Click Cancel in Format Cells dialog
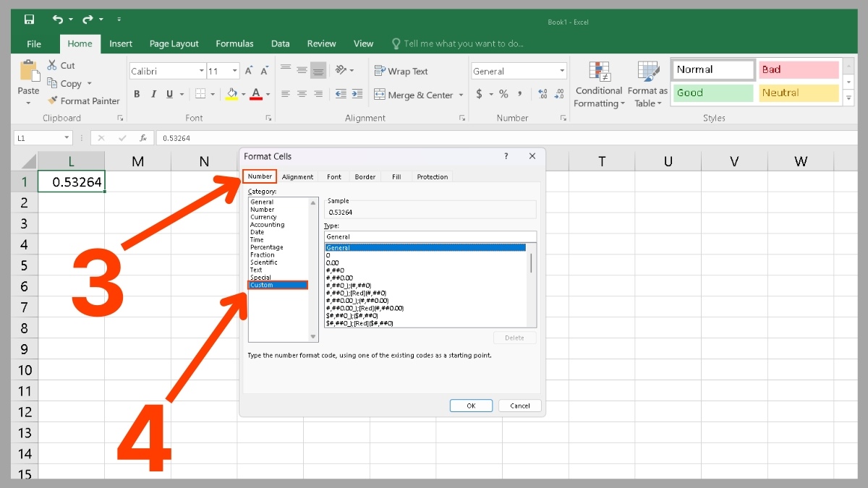The width and height of the screenshot is (868, 488). (520, 406)
